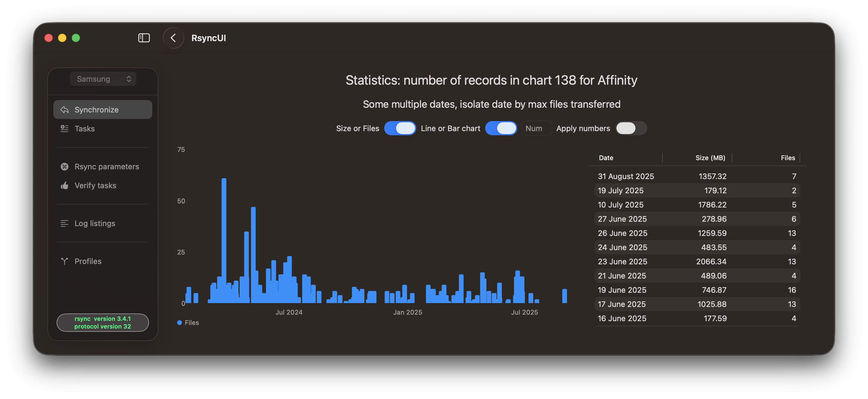This screenshot has height=399, width=868.
Task: Click the Jan 2025 axis label
Action: tap(407, 312)
